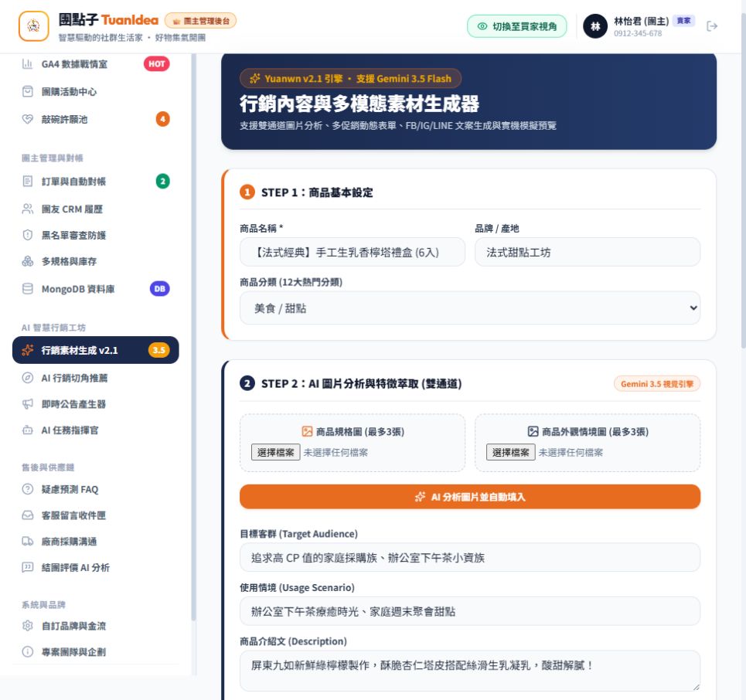Click the 疑慮預測 FAQ question icon
The image size is (746, 700).
pyautogui.click(x=28, y=489)
